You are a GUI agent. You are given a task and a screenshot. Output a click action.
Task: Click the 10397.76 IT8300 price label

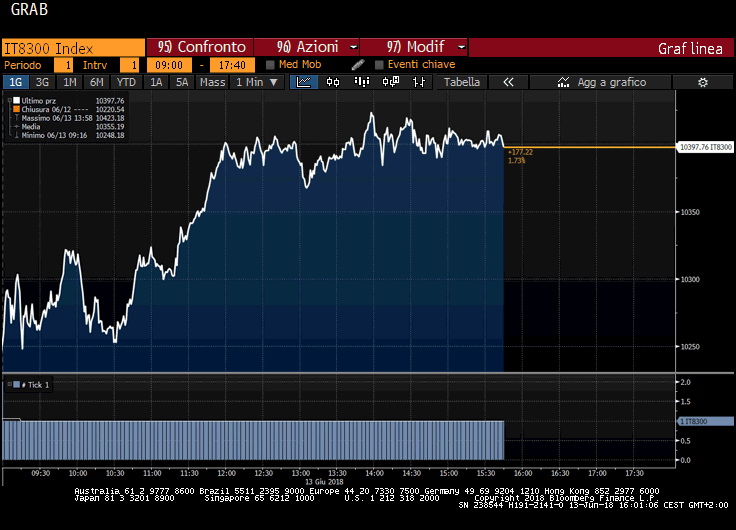[705, 147]
